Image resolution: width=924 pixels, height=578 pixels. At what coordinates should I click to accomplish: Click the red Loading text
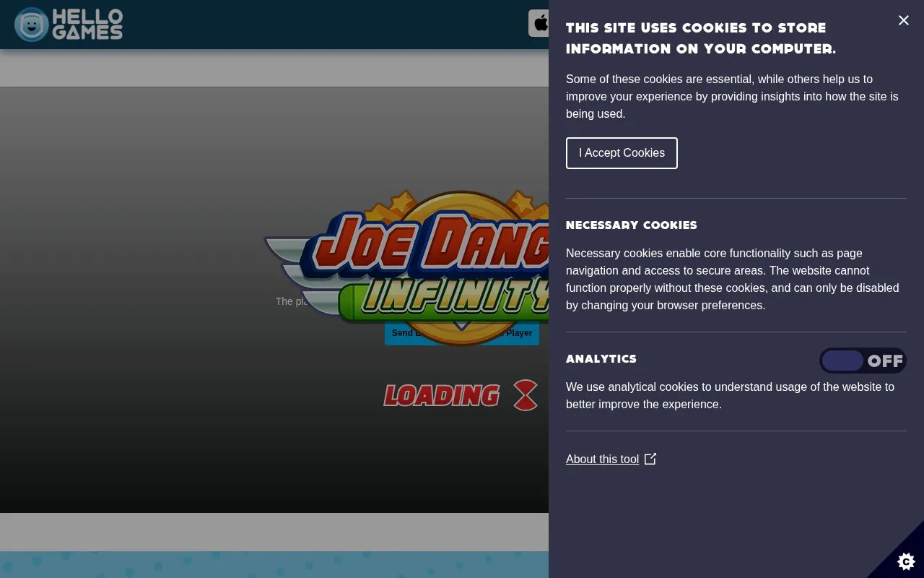(442, 395)
